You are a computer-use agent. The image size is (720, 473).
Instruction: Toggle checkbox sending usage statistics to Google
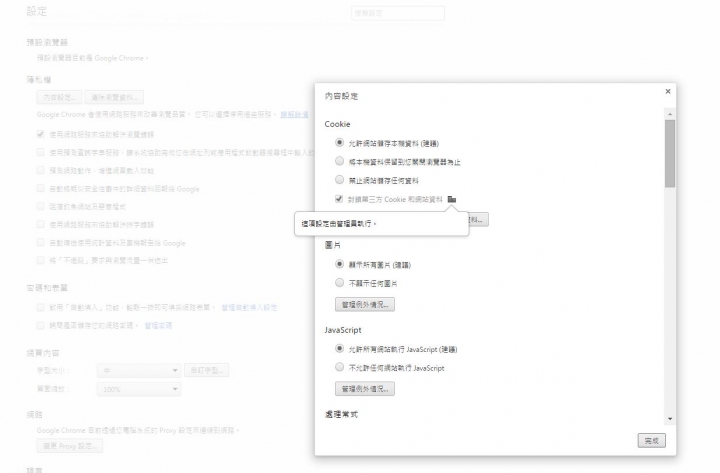(x=40, y=242)
